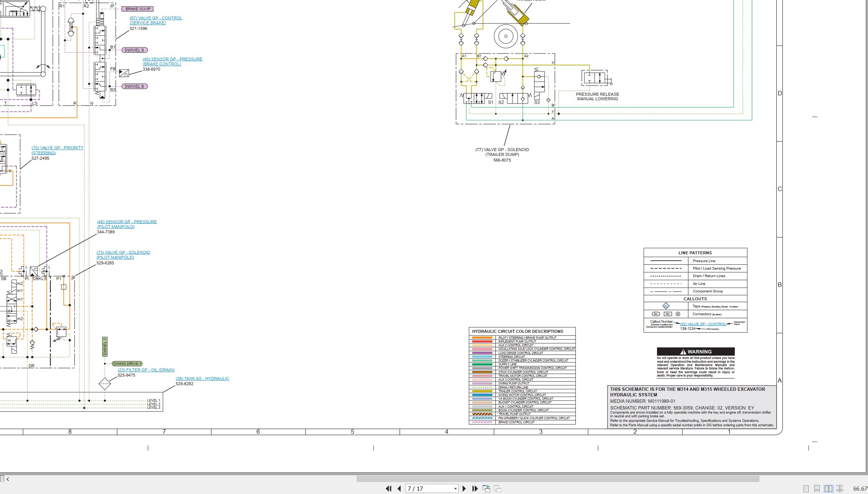Go to the next page
The height and width of the screenshot is (494, 868).
[464, 488]
